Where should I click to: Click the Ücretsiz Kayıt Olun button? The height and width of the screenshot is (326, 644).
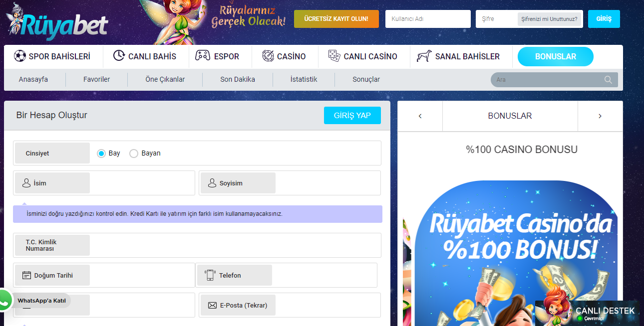[x=336, y=19]
